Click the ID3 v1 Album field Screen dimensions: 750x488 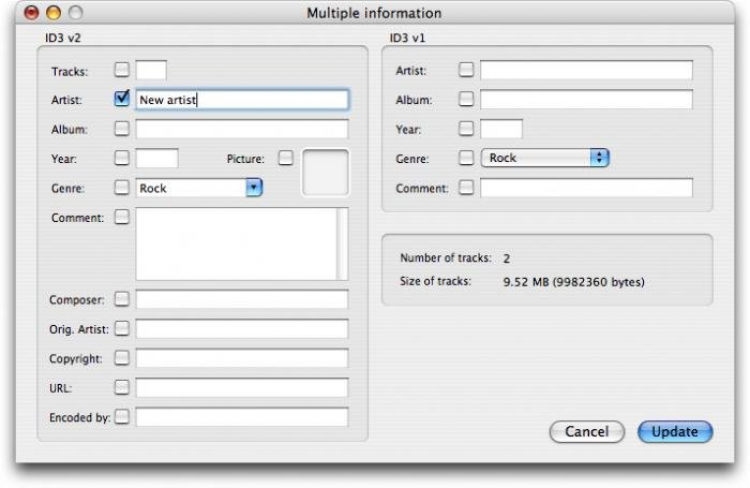pyautogui.click(x=586, y=100)
